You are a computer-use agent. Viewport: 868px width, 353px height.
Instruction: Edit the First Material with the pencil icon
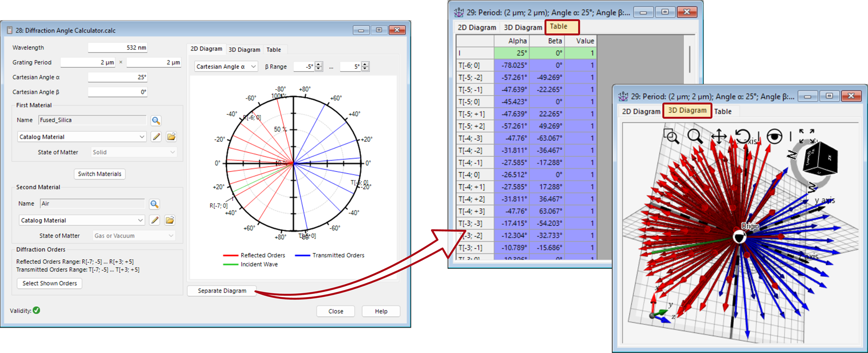point(156,136)
